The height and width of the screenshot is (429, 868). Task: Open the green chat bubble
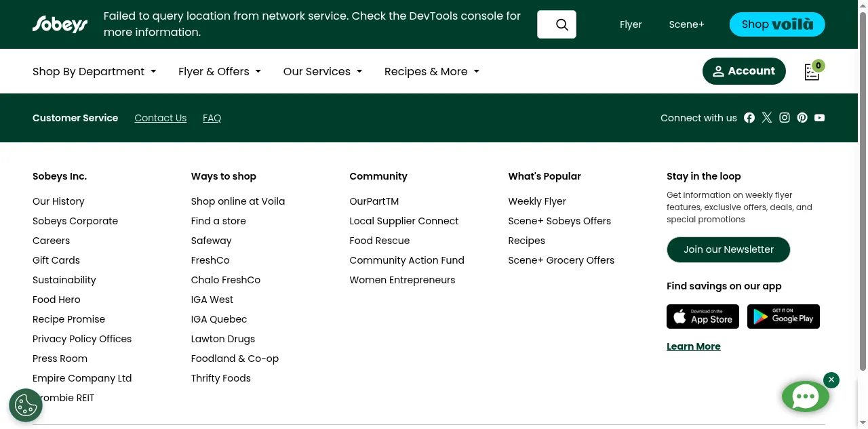click(x=806, y=397)
